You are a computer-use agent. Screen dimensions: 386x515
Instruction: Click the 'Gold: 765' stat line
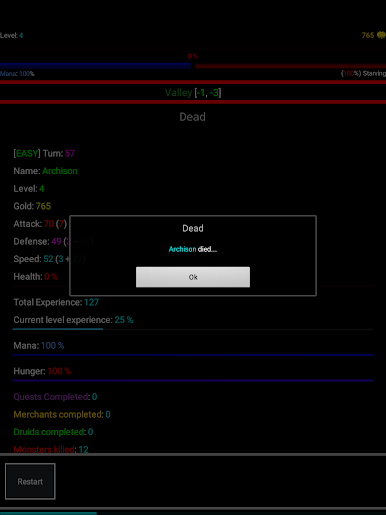tap(32, 206)
